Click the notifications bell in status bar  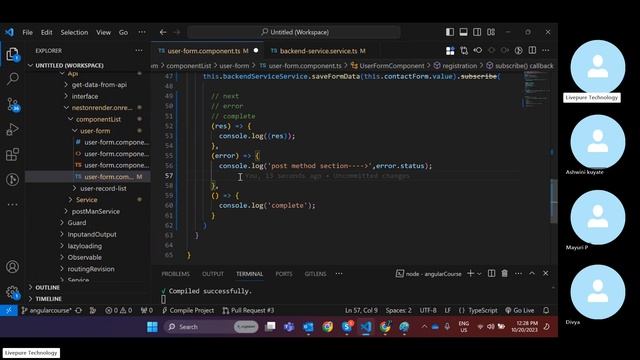tap(546, 311)
